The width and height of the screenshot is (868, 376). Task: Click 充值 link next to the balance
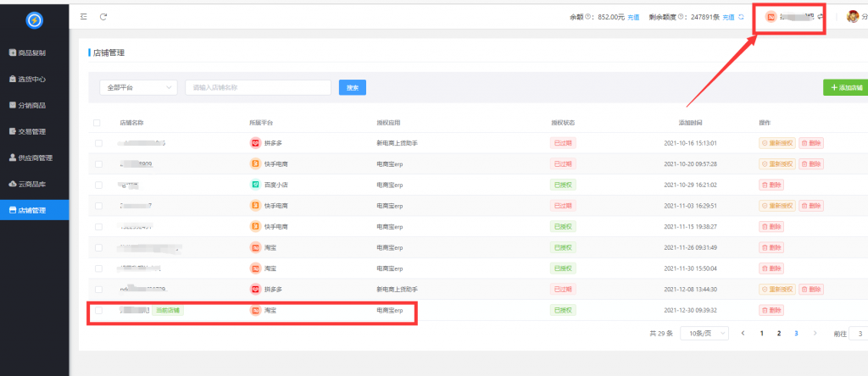(x=633, y=17)
